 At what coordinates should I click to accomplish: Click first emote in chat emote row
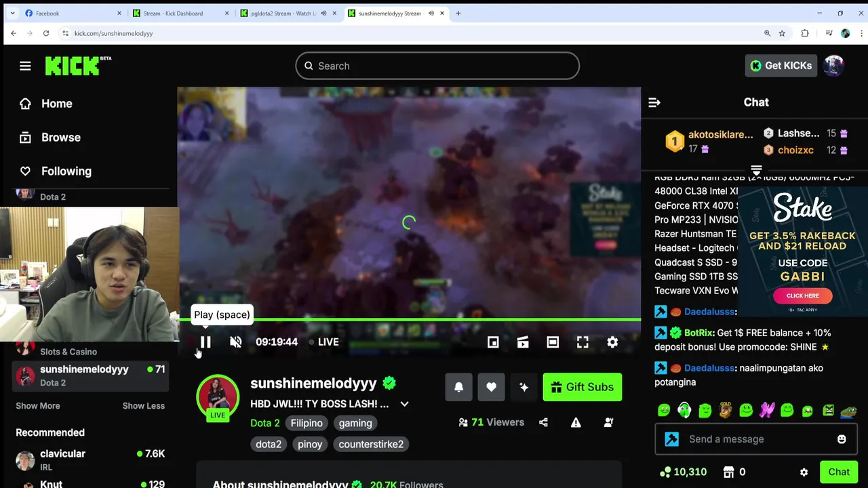664,410
